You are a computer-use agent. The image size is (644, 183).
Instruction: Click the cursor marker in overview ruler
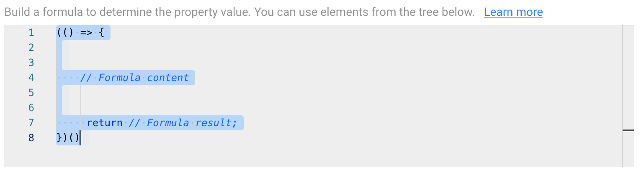point(628,131)
